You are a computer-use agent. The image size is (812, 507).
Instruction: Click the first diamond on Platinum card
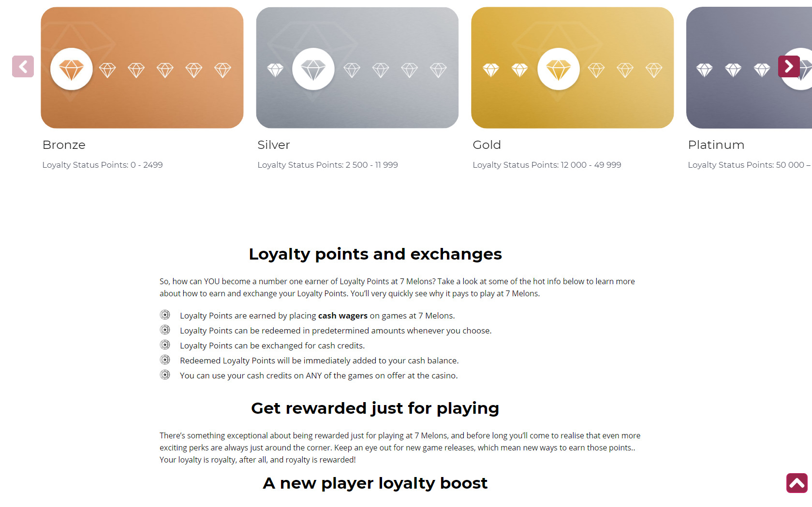click(x=705, y=71)
